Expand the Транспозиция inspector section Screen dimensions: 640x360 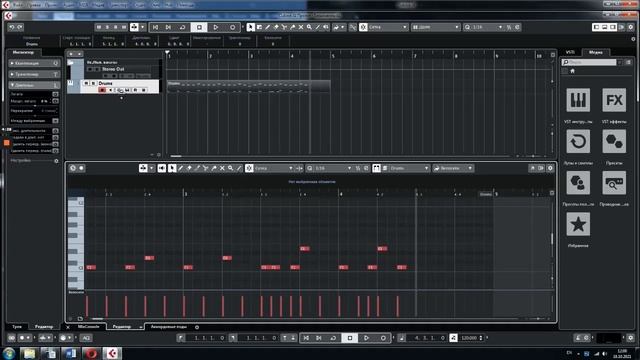point(34,74)
